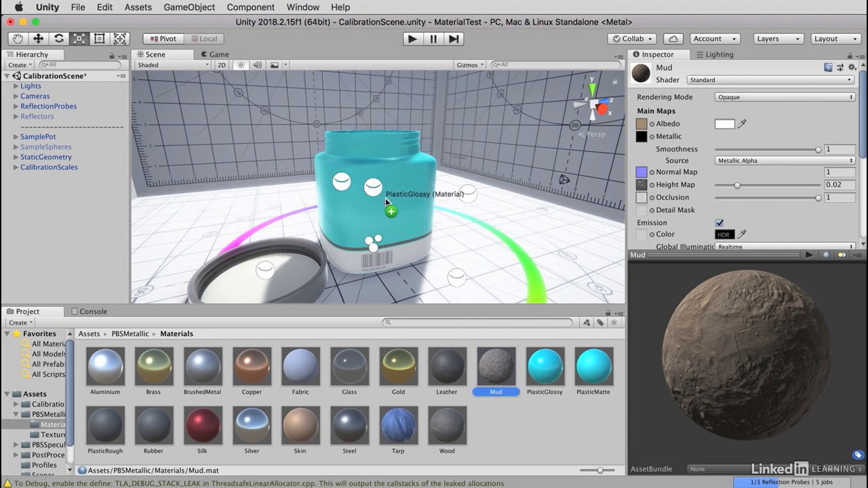Open Materials breadcrumb in Project path

tap(176, 333)
